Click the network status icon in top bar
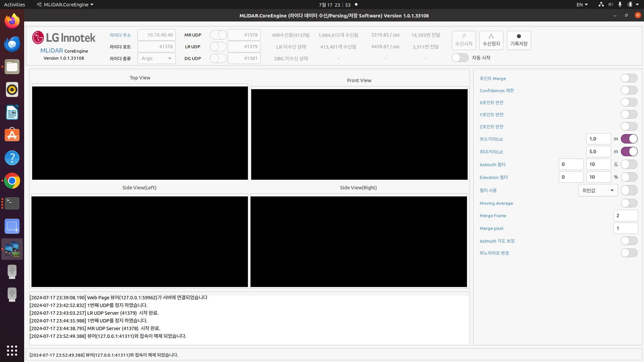The image size is (644, 362). click(x=601, y=4)
